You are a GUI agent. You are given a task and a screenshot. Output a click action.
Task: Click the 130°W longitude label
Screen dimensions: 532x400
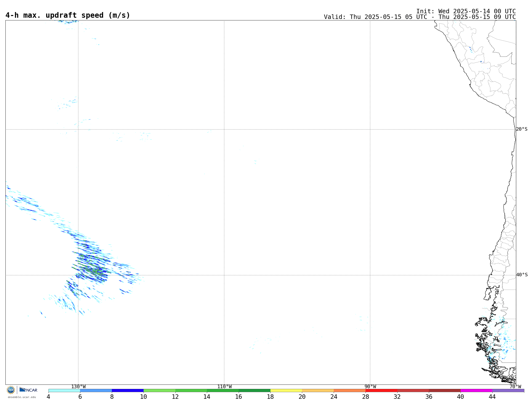click(79, 386)
